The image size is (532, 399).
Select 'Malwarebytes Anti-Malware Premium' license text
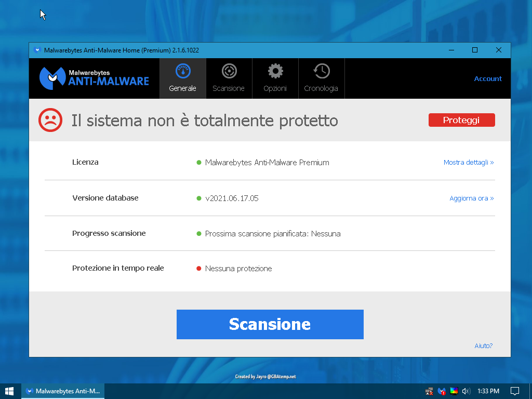pyautogui.click(x=267, y=163)
